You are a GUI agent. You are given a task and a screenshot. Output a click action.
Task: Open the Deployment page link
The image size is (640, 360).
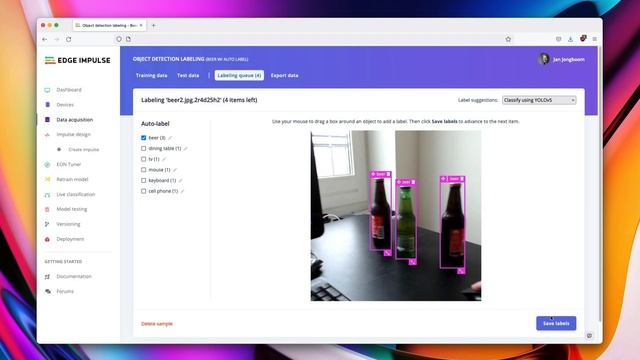[x=70, y=239]
